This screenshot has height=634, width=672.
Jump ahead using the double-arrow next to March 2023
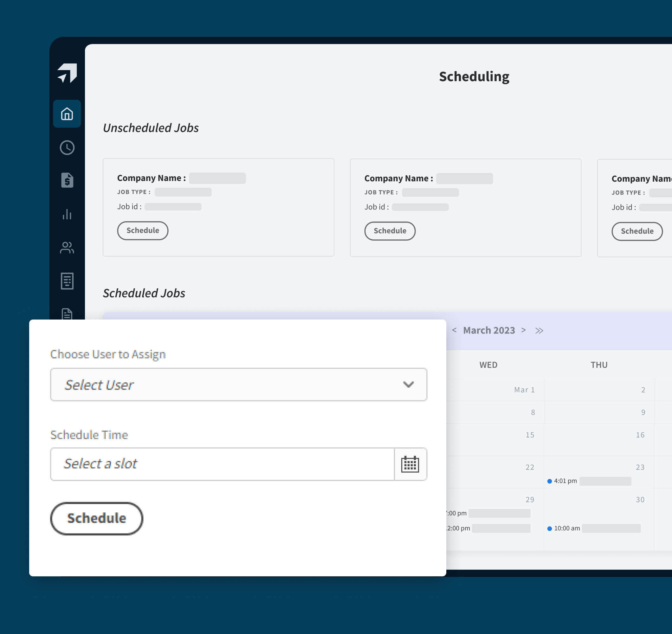(x=539, y=330)
